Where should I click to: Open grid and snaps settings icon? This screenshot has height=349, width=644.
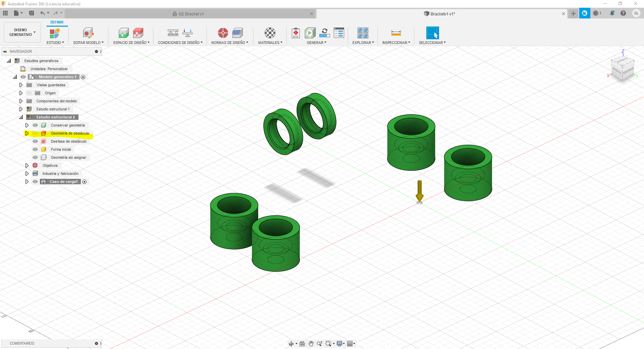click(x=350, y=343)
